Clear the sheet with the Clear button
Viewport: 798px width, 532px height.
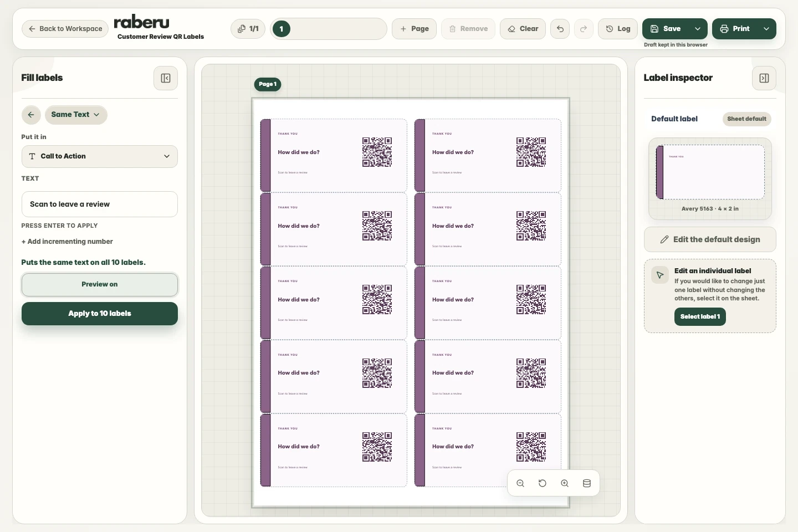pyautogui.click(x=523, y=29)
